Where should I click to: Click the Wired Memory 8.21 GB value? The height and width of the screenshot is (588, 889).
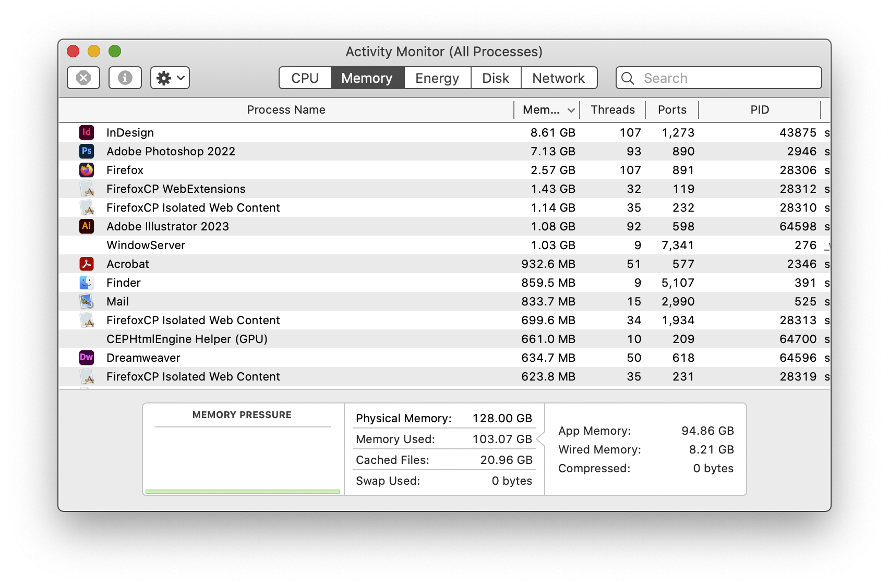point(711,449)
